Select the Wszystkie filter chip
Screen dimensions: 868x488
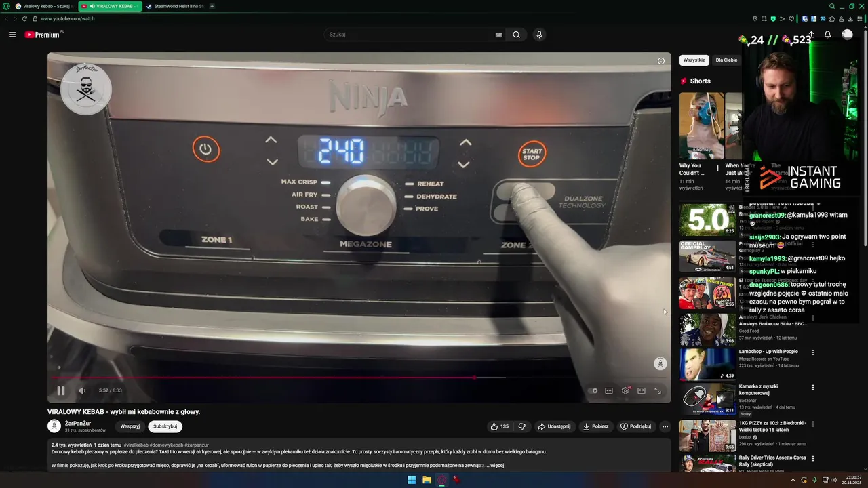pyautogui.click(x=694, y=60)
